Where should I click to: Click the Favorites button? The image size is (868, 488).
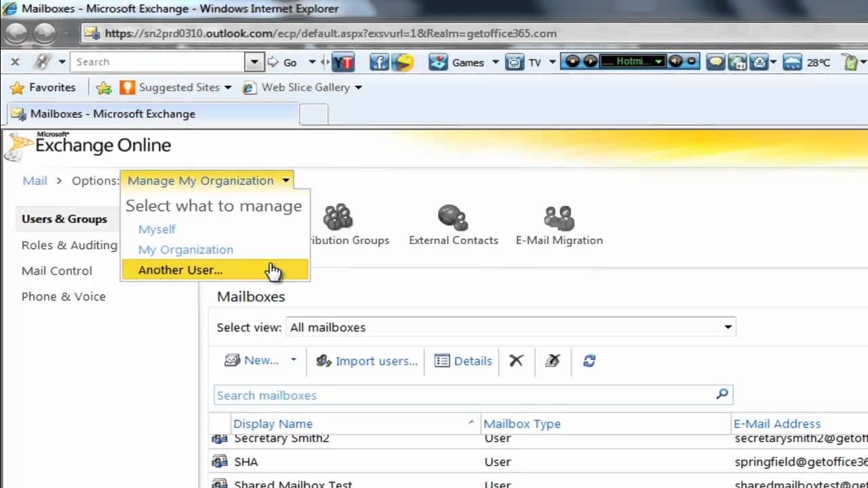coord(43,87)
